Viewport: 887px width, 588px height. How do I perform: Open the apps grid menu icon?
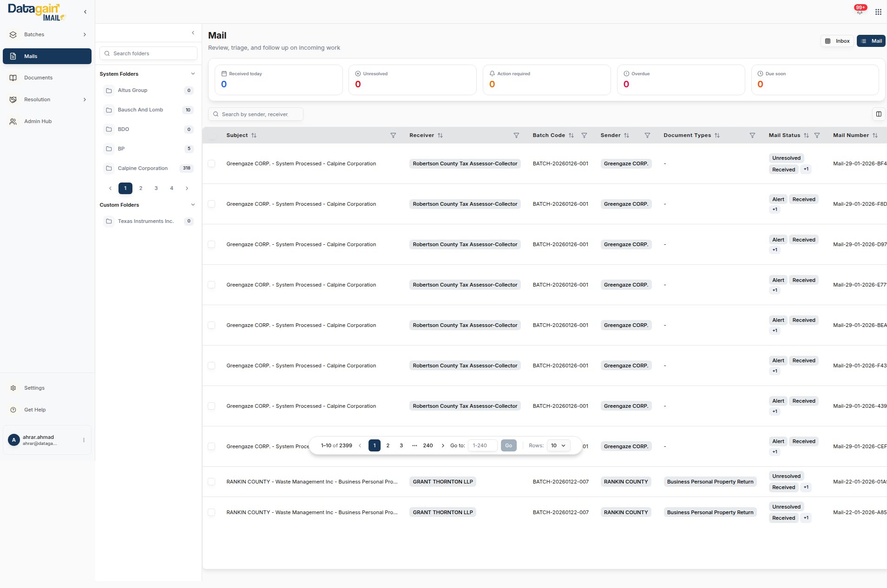coord(878,12)
